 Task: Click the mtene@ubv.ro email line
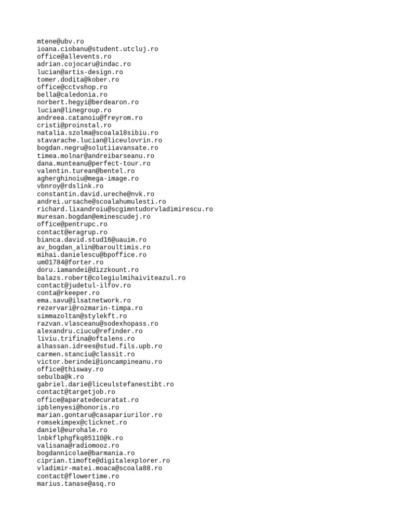[60, 42]
